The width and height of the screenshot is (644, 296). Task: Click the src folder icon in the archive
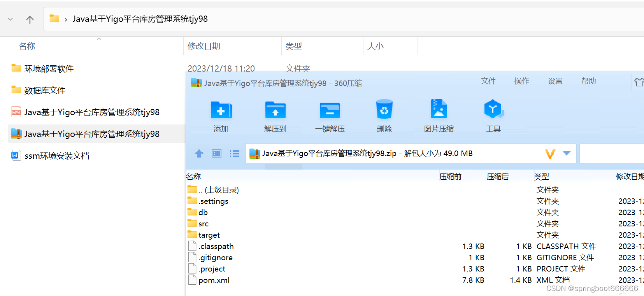[x=192, y=223]
